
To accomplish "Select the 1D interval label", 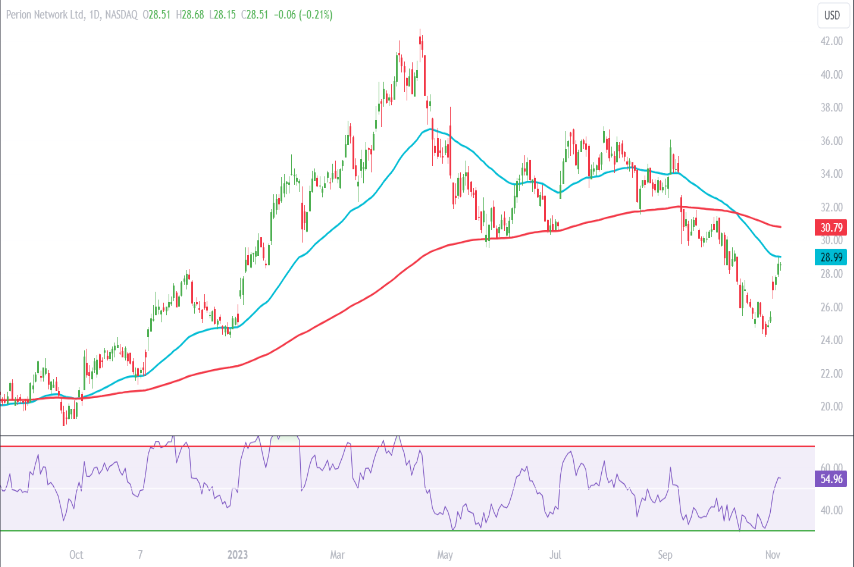I will 94,15.
